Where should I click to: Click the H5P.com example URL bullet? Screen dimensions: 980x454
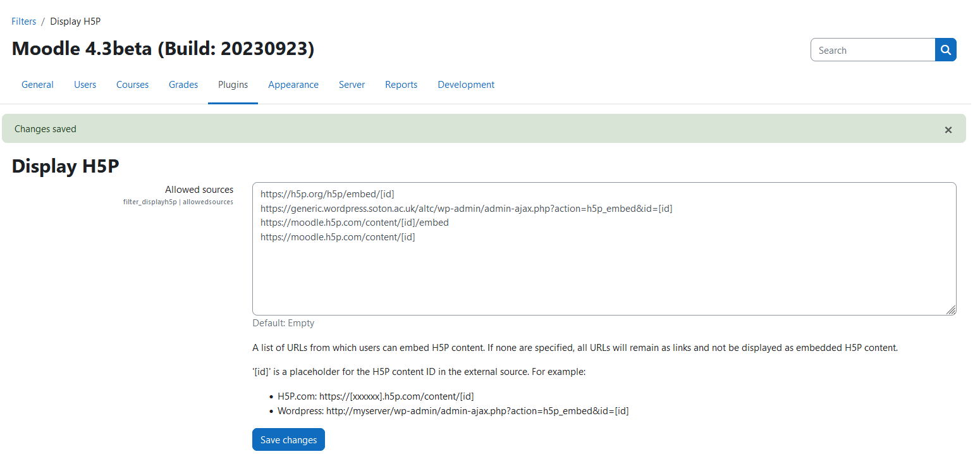pyautogui.click(x=376, y=396)
